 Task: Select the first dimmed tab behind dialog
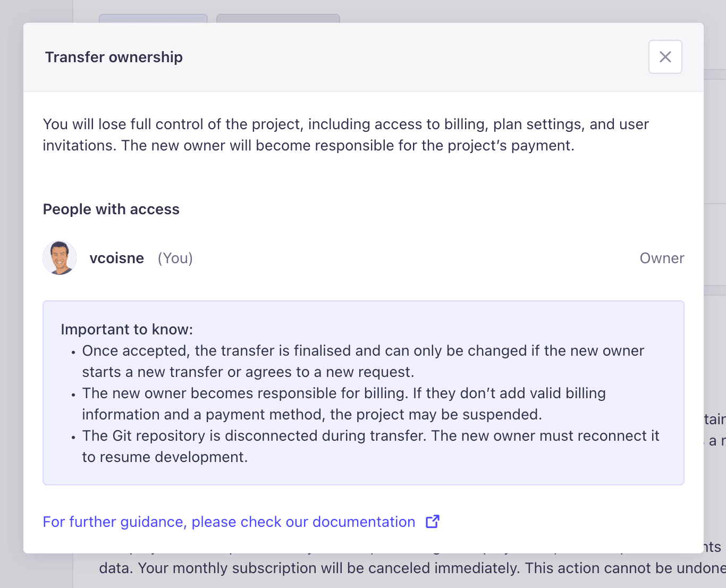(153, 19)
